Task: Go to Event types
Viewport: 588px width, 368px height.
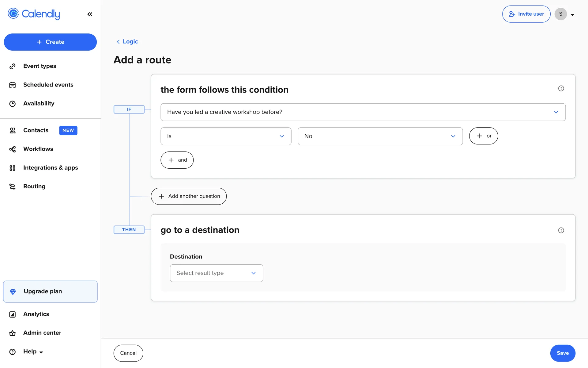Action: click(40, 66)
